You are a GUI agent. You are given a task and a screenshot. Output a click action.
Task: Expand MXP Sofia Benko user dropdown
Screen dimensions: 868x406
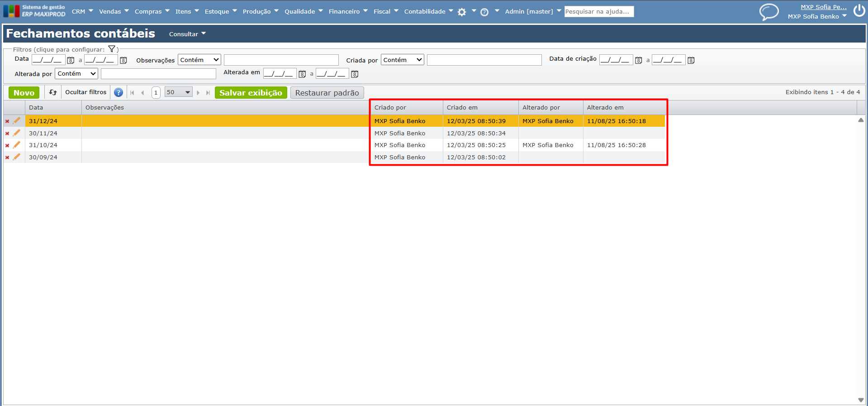(817, 17)
